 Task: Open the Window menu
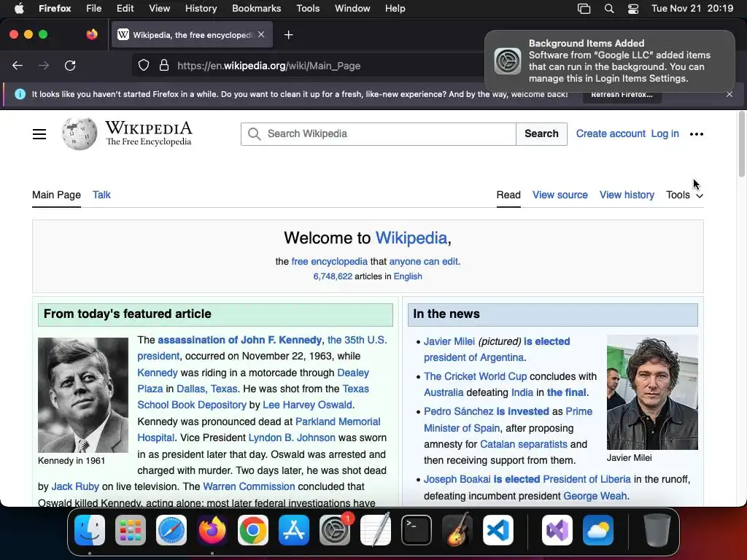[352, 8]
